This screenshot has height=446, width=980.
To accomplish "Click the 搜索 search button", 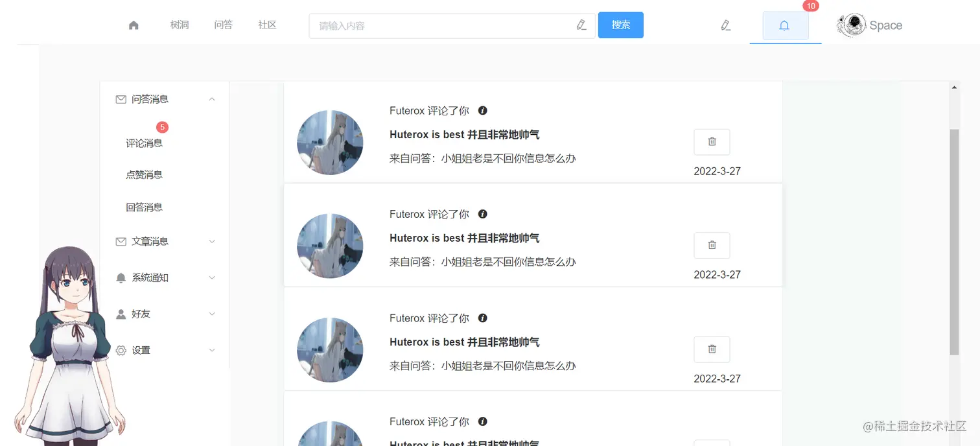I will coord(620,25).
